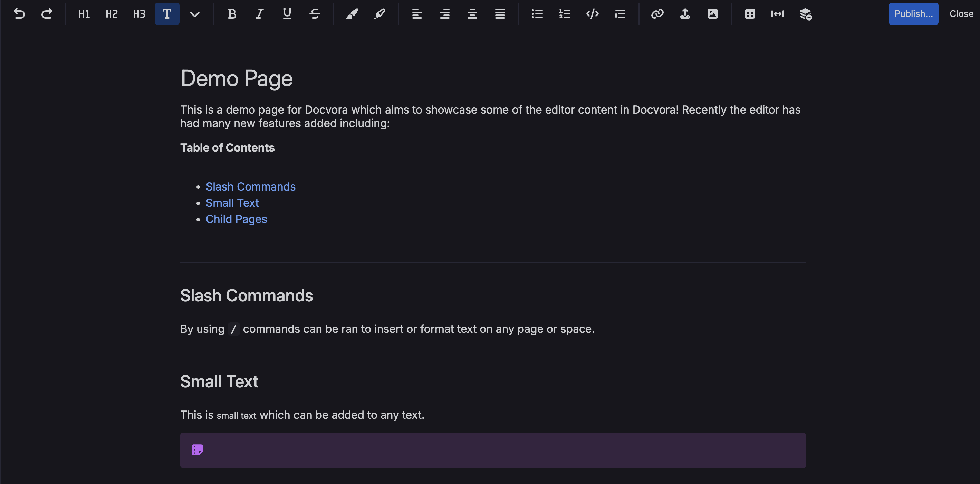The height and width of the screenshot is (484, 980).
Task: Pick the text color brush tool
Action: coord(352,14)
